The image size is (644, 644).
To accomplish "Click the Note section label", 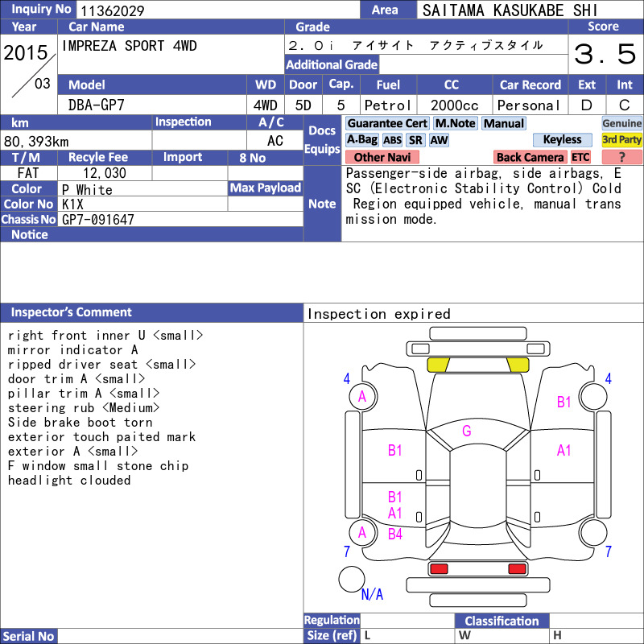I will (x=322, y=204).
